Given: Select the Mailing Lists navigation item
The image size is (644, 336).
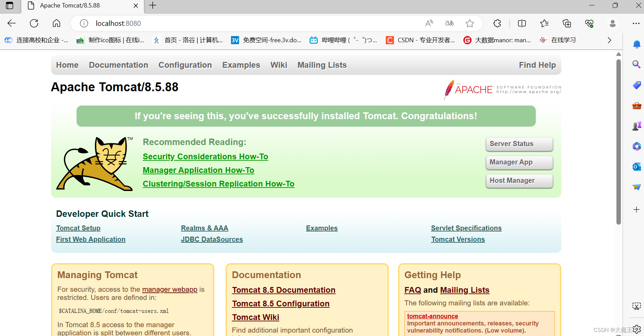Looking at the screenshot, I should [322, 65].
